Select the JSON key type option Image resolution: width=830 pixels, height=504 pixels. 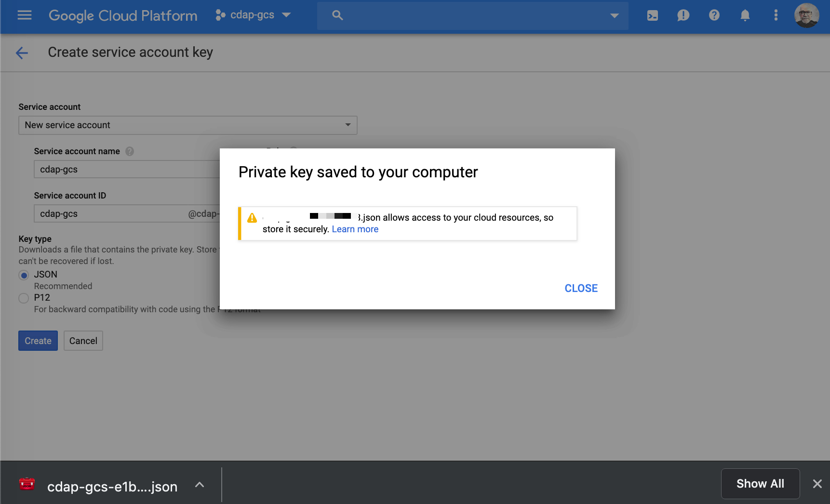[24, 275]
